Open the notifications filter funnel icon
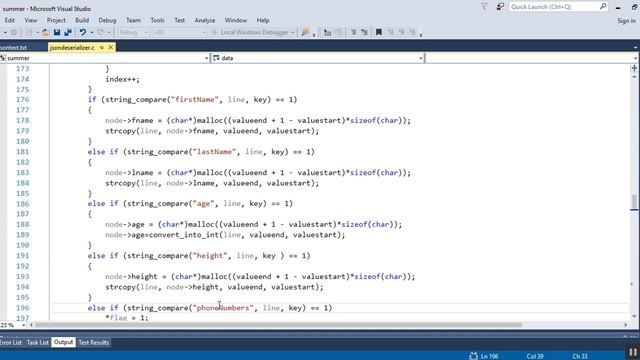 coord(484,7)
